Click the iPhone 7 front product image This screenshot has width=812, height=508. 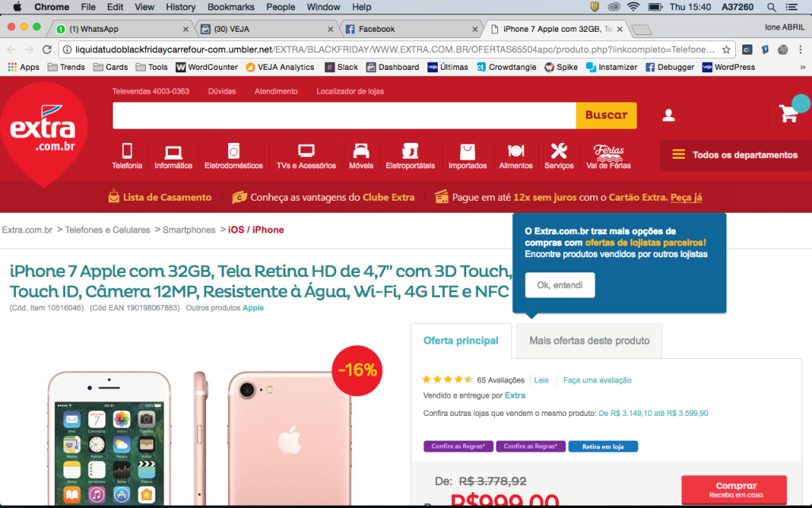click(x=109, y=438)
